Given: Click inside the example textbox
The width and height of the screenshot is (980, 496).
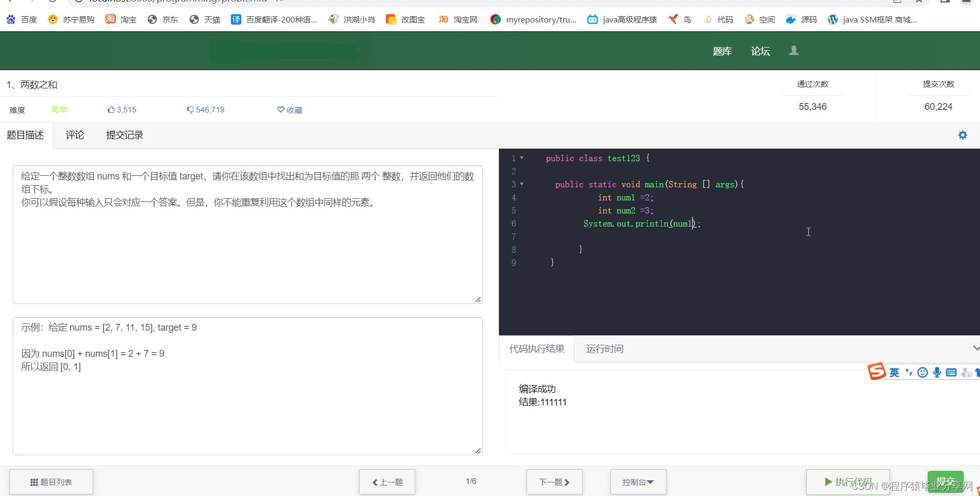Looking at the screenshot, I should tap(247, 386).
